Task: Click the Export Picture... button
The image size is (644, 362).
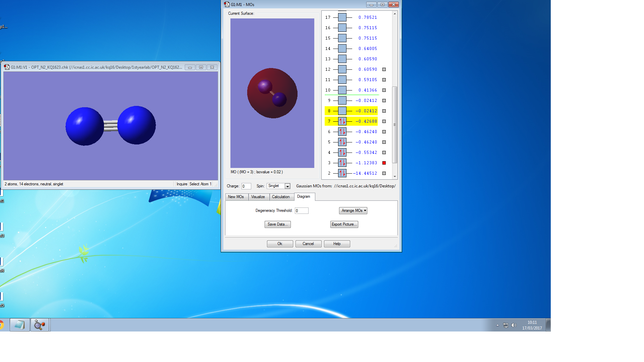Action: click(x=344, y=224)
